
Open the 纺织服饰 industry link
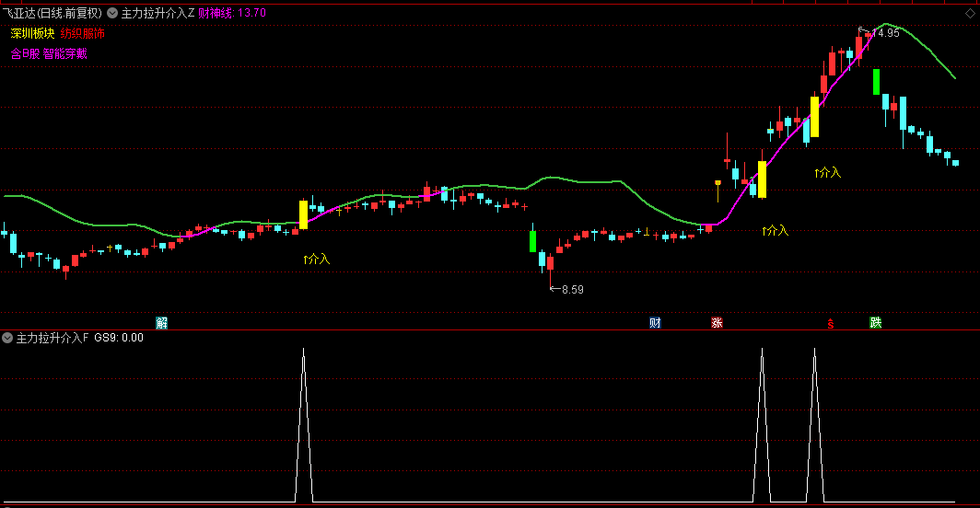point(83,33)
